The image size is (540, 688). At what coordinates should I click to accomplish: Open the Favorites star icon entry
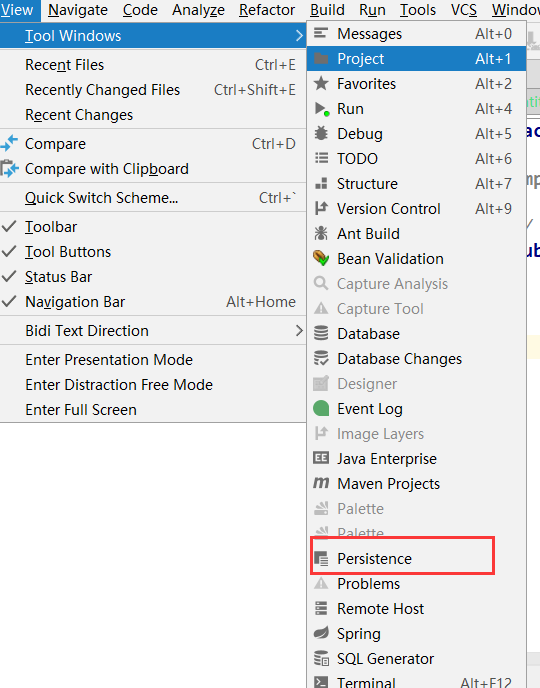pos(321,83)
